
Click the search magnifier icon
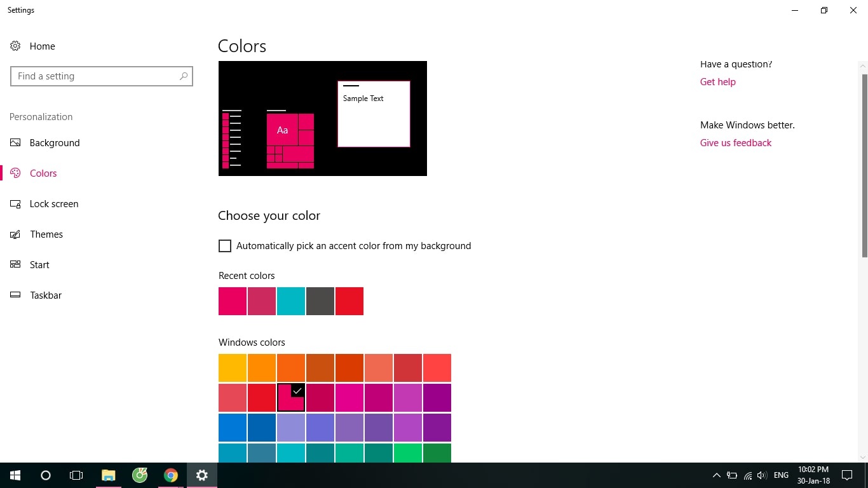[184, 76]
